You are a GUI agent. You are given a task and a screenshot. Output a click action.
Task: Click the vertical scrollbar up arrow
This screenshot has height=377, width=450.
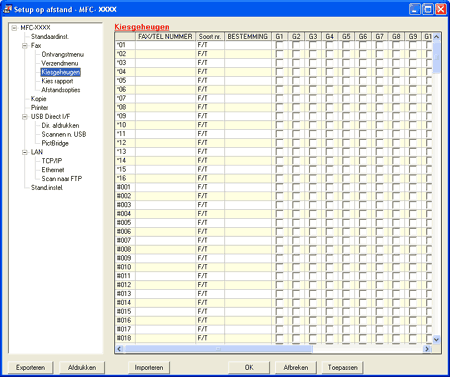click(x=436, y=37)
